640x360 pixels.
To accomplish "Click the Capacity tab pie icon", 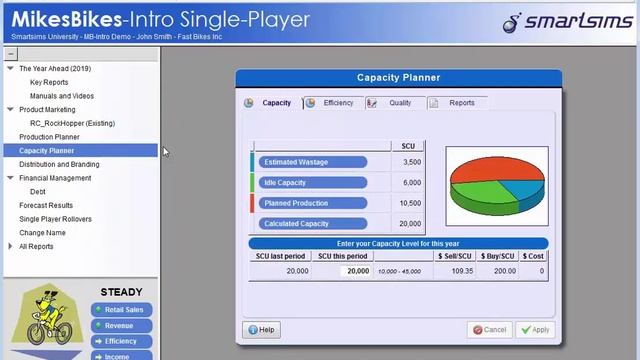I will [x=249, y=103].
